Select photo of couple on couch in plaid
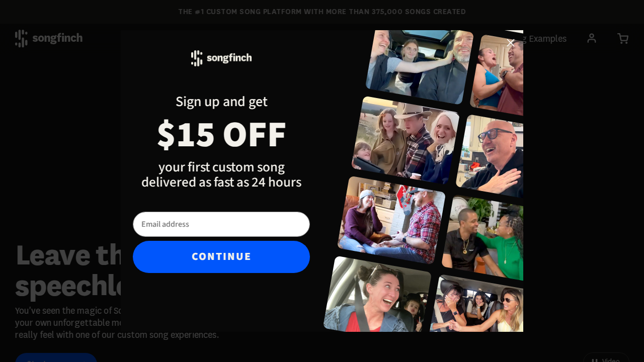The image size is (644, 362). 391,220
